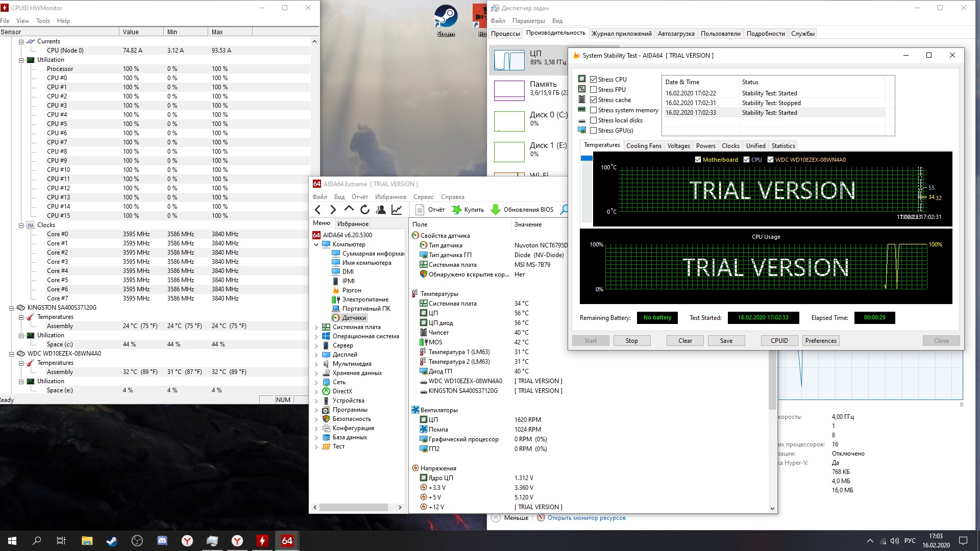Open the graph icon in AIDA64 toolbar

click(x=397, y=210)
